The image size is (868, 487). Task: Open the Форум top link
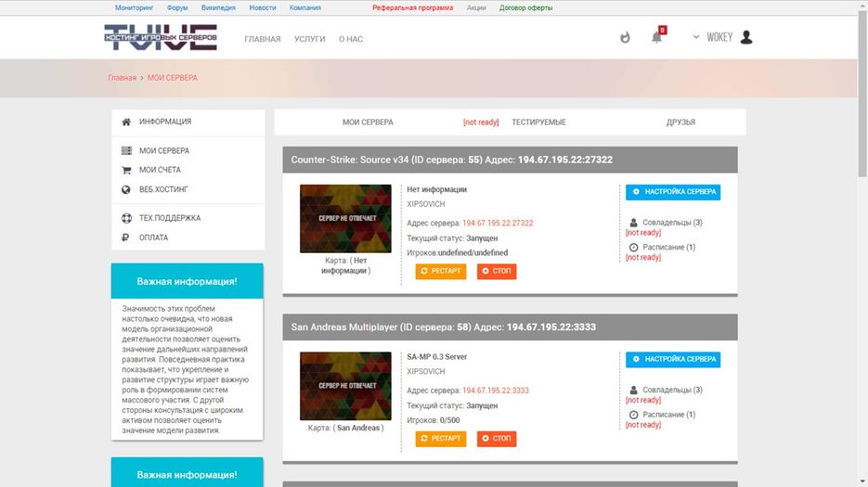177,7
